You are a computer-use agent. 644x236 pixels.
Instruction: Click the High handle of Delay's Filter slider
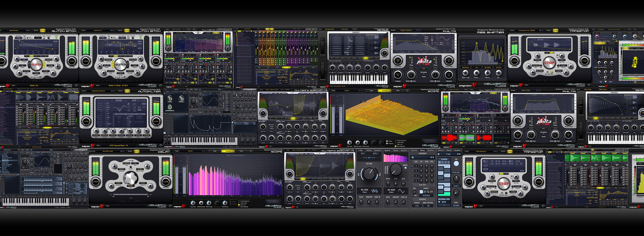pyautogui.click(x=148, y=196)
